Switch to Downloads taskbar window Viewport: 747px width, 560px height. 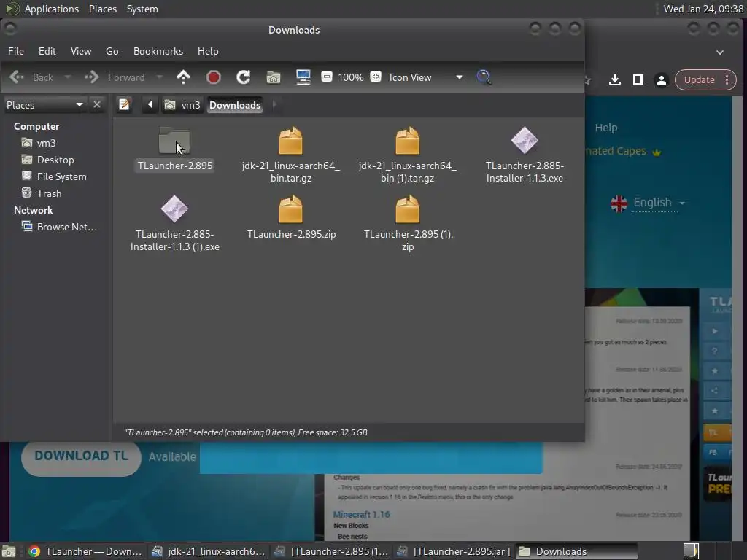pos(576,551)
